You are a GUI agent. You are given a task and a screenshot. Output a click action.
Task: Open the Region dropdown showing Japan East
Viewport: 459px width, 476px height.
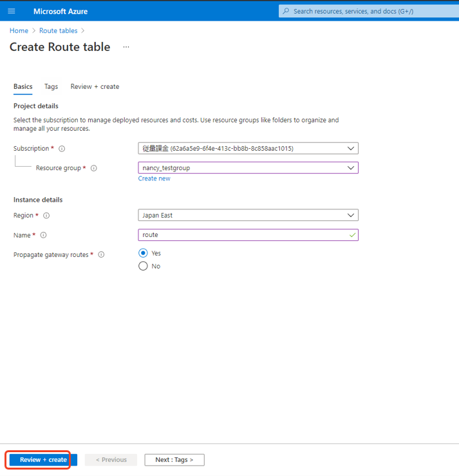(x=248, y=215)
